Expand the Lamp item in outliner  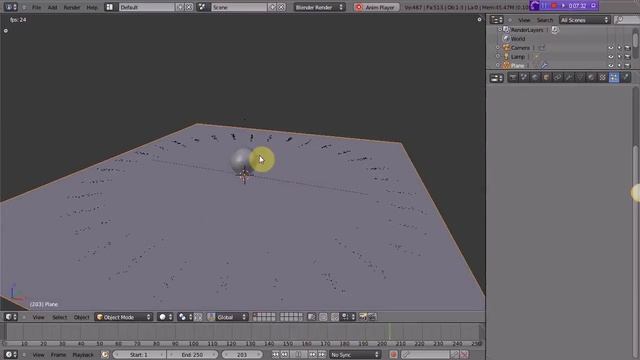pyautogui.click(x=498, y=57)
